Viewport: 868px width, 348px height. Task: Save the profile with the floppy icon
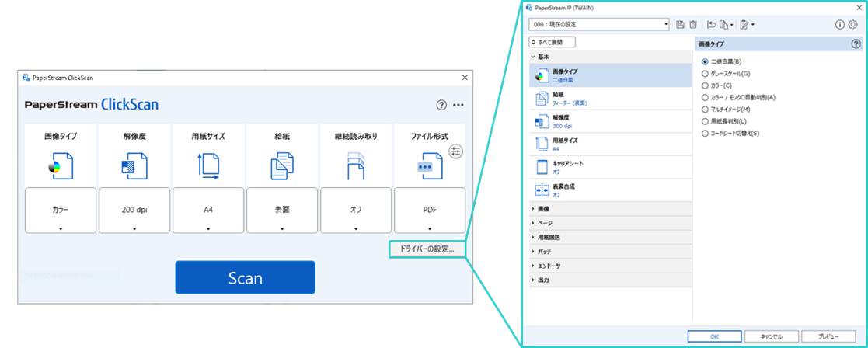[681, 24]
